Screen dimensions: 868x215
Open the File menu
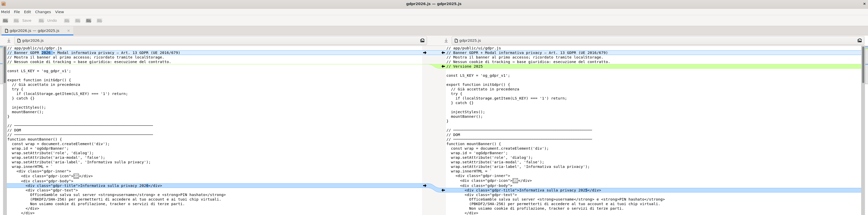point(17,12)
